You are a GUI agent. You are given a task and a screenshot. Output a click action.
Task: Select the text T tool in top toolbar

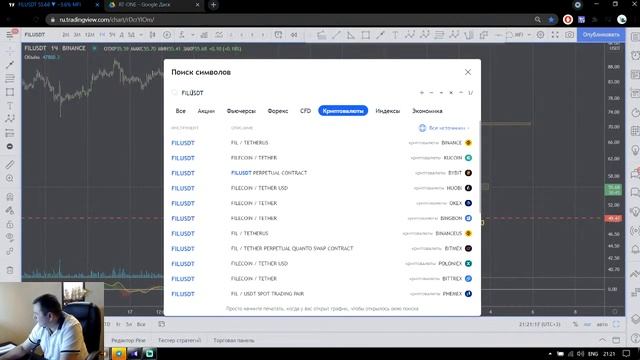[x=395, y=35]
